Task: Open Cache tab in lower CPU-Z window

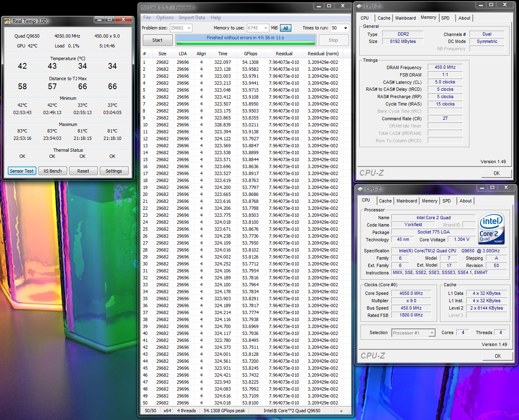Action: click(x=385, y=201)
